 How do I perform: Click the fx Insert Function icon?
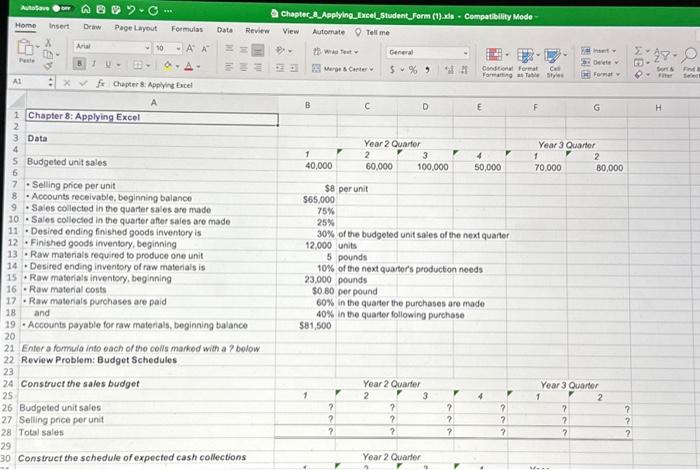coord(100,83)
